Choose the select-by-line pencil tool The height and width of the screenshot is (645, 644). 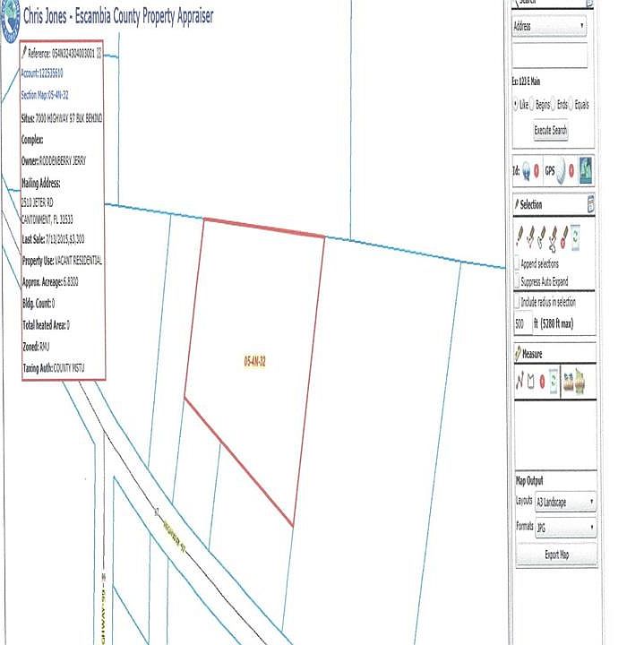pyautogui.click(x=531, y=237)
